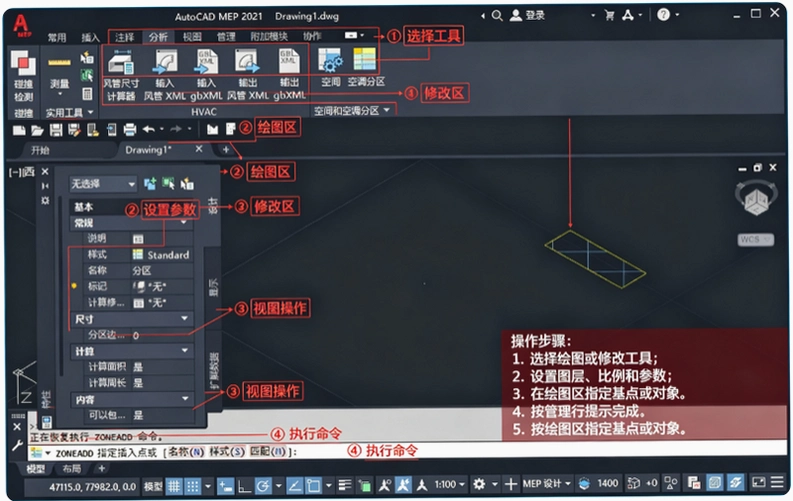793x501 pixels.
Task: Click the ViewCube in the drawing area
Action: click(x=757, y=200)
